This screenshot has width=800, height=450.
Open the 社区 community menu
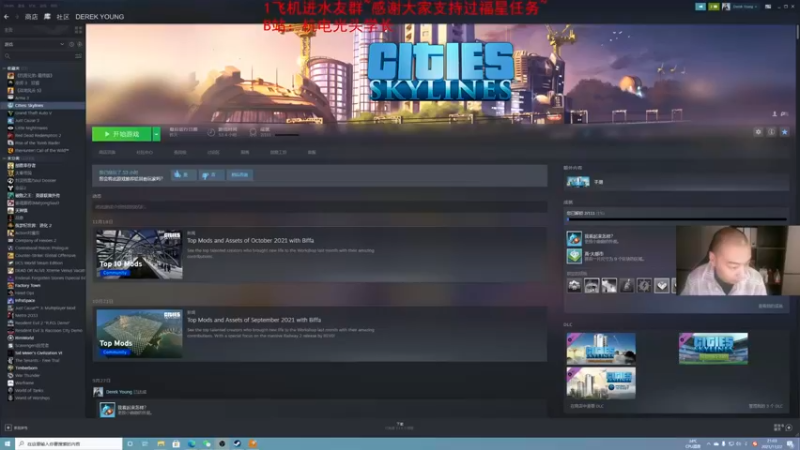tap(63, 17)
